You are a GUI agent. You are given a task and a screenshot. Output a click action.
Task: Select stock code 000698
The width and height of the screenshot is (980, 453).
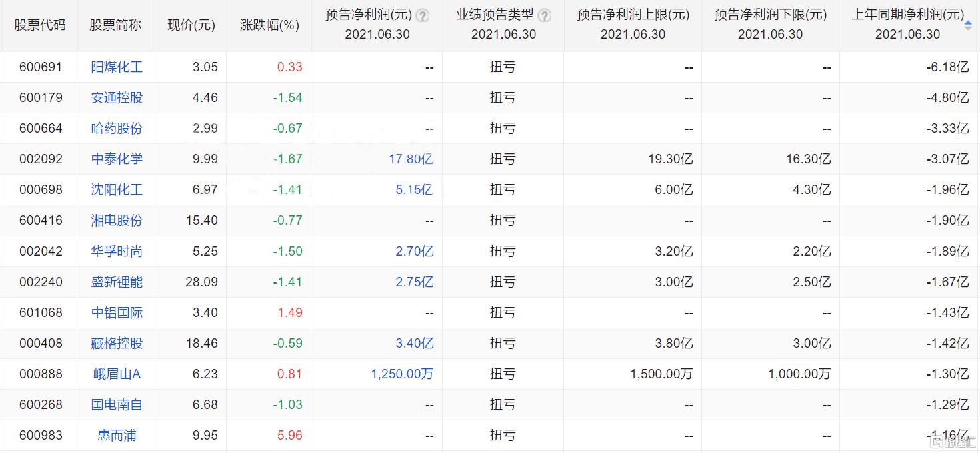coord(41,189)
